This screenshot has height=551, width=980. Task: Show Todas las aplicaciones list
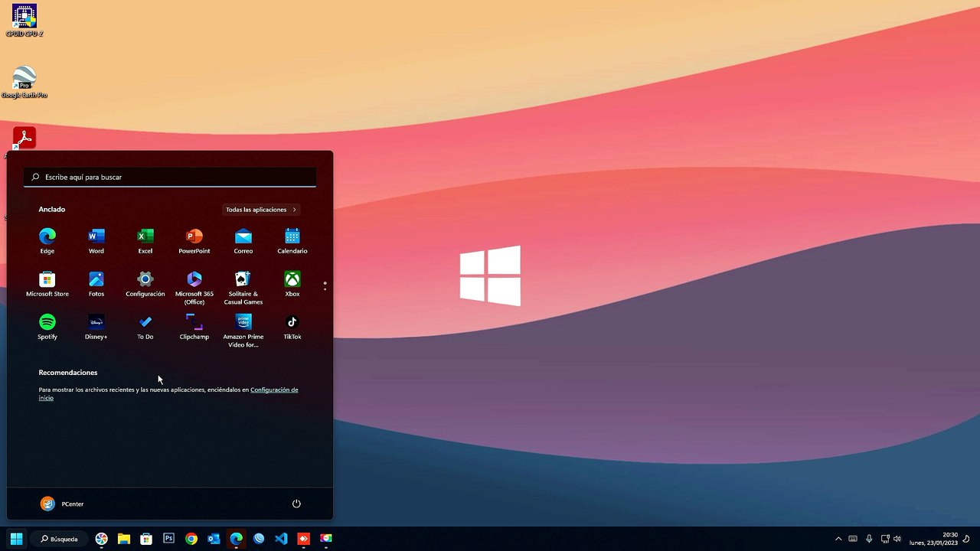(x=261, y=210)
